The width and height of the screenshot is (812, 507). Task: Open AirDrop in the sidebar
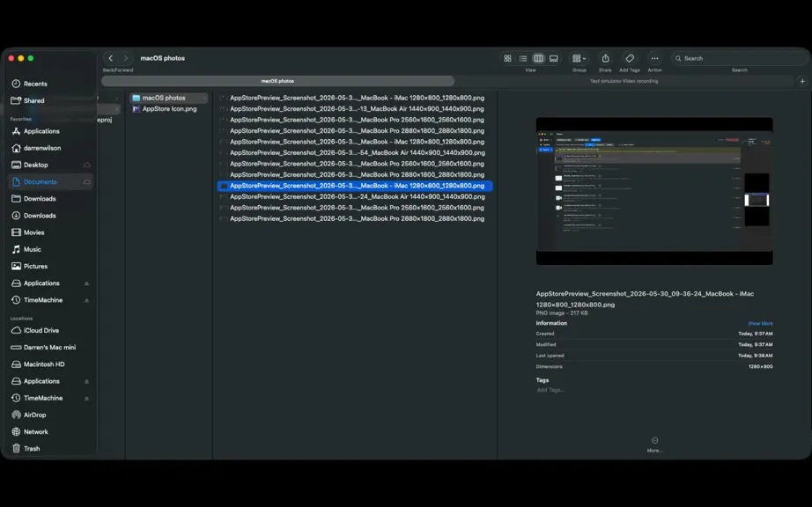click(50, 415)
